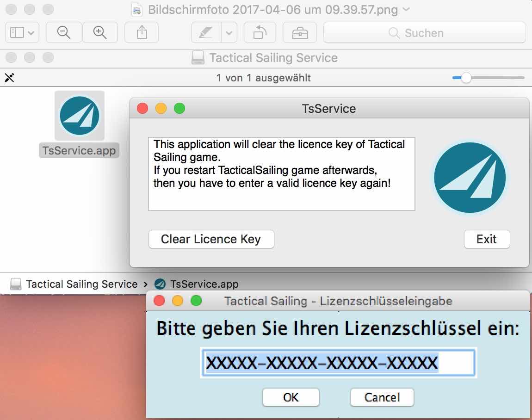Close the Lizenzschlüsseleingabe dialog
Viewport: 532px width, 420px height.
159,301
